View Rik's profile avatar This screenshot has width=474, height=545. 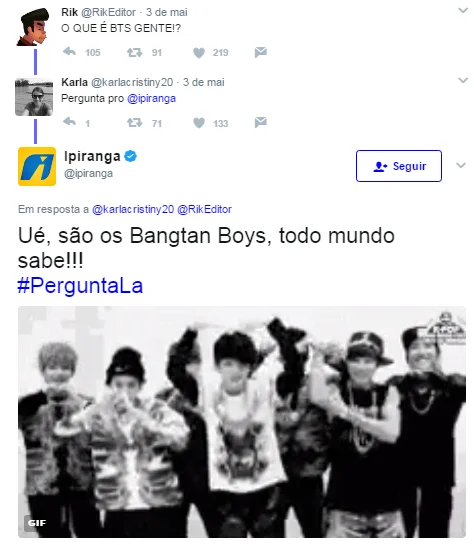pyautogui.click(x=34, y=27)
